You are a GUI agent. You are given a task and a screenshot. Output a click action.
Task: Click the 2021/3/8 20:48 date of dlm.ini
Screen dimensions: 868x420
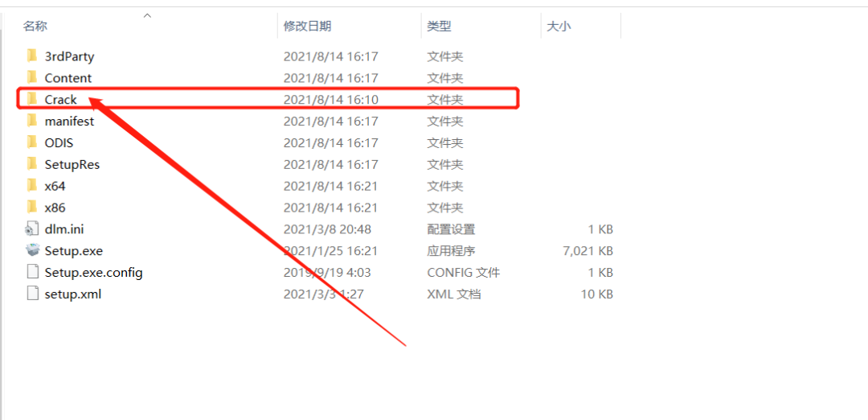(327, 229)
